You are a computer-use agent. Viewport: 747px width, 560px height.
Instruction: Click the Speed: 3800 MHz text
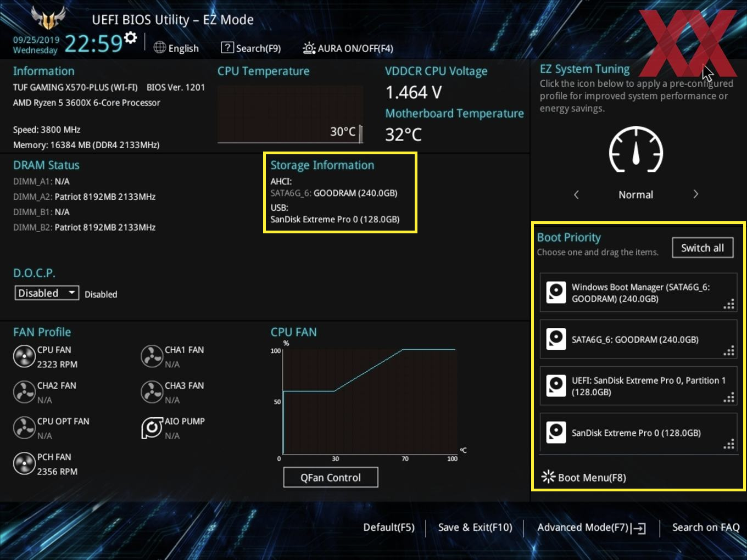point(47,130)
